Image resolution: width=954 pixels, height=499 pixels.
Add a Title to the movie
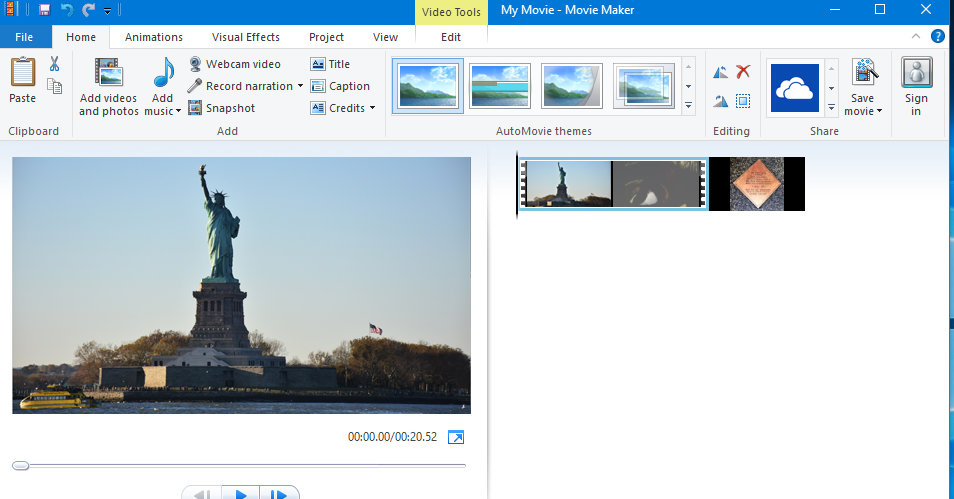[330, 64]
